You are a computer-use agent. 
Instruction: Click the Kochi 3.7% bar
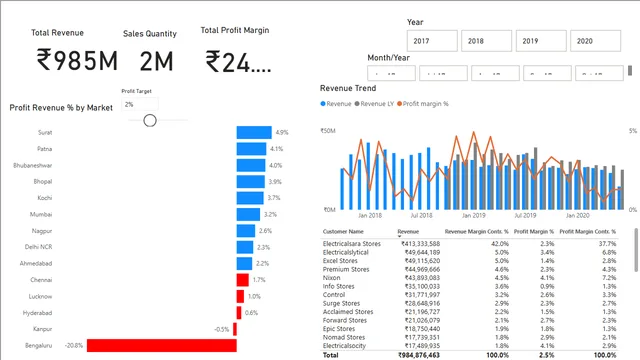click(x=250, y=198)
